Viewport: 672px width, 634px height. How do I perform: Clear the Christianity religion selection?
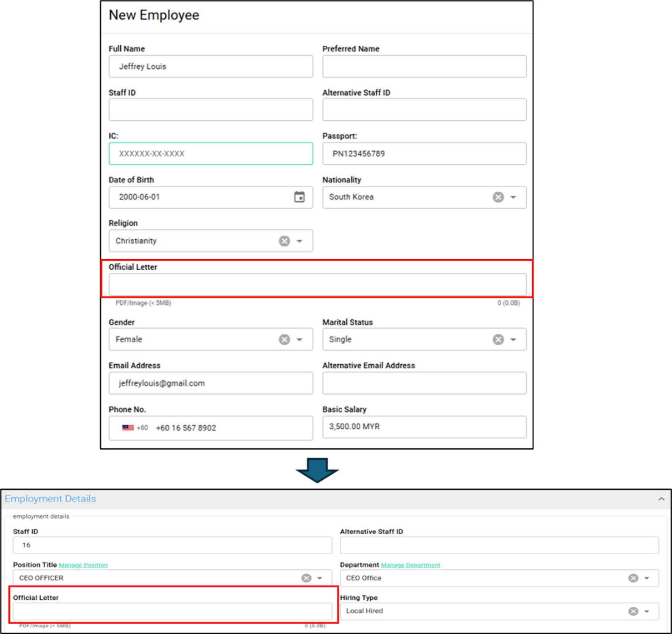pos(284,241)
